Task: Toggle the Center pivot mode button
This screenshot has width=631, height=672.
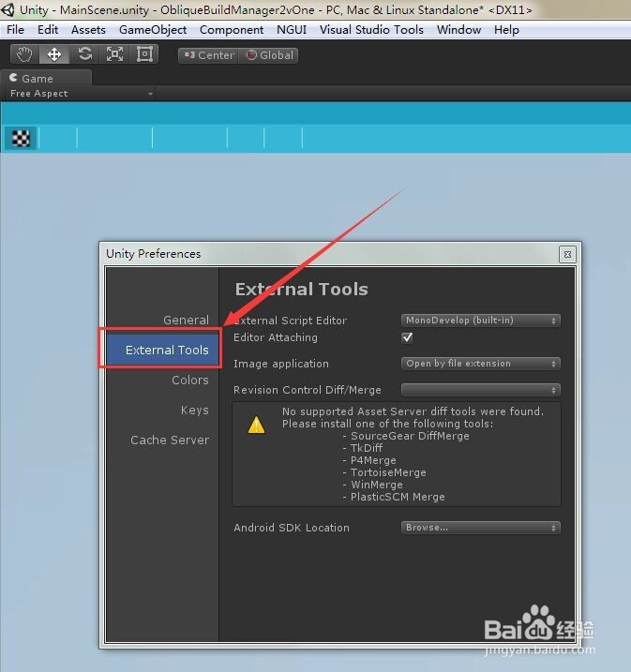Action: click(x=208, y=55)
